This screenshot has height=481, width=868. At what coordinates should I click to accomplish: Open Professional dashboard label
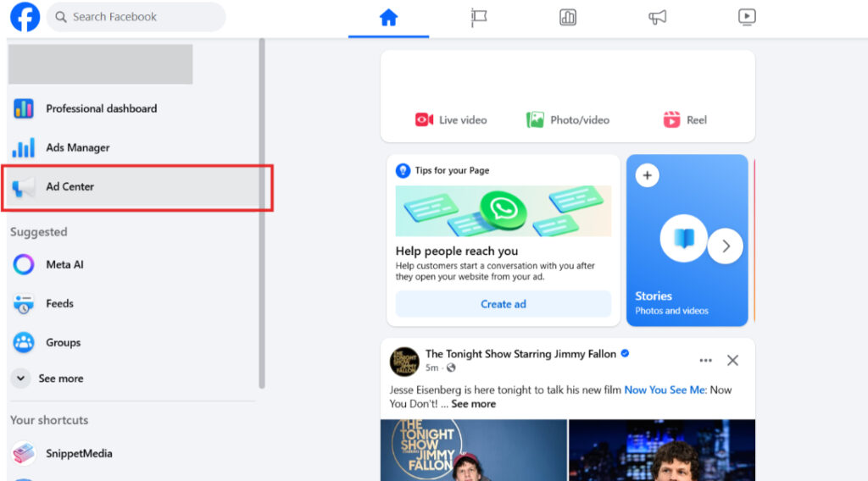[102, 108]
